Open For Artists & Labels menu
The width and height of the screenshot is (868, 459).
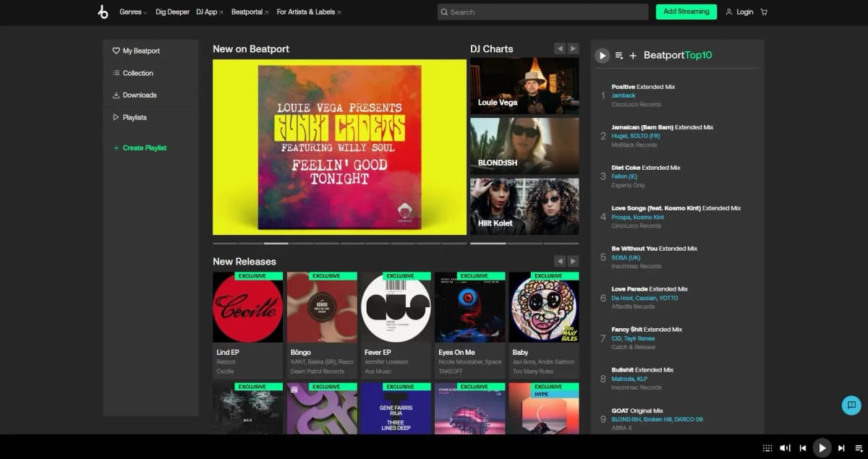tap(309, 12)
